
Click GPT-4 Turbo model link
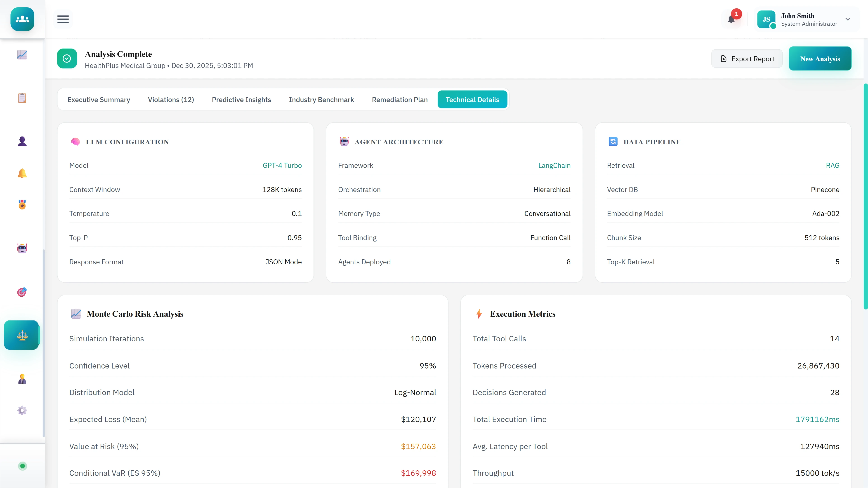[x=282, y=165]
